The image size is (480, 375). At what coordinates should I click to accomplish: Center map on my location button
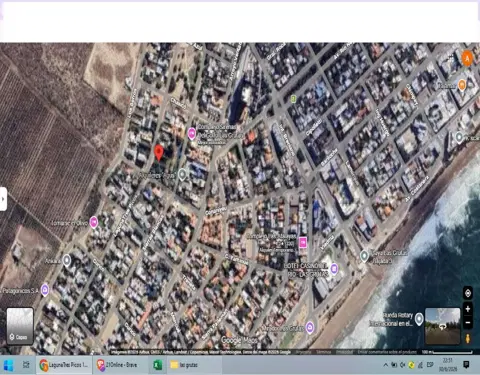tap(468, 293)
